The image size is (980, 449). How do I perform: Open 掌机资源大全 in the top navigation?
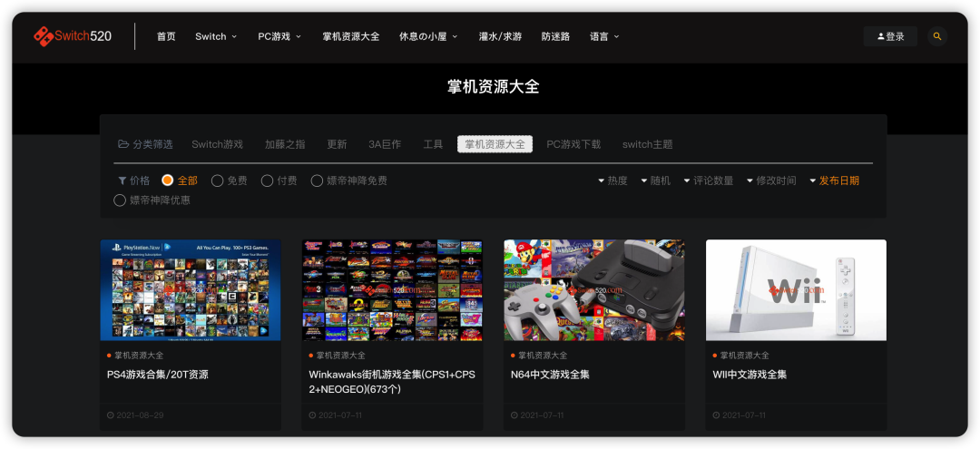coord(350,36)
